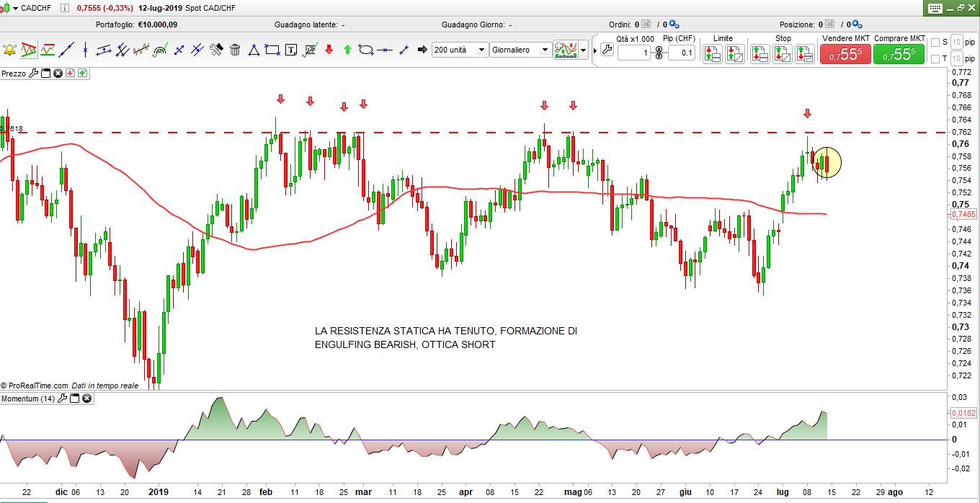980x503 pixels.
Task: Click the Vendere MKT sell button
Action: click(845, 54)
